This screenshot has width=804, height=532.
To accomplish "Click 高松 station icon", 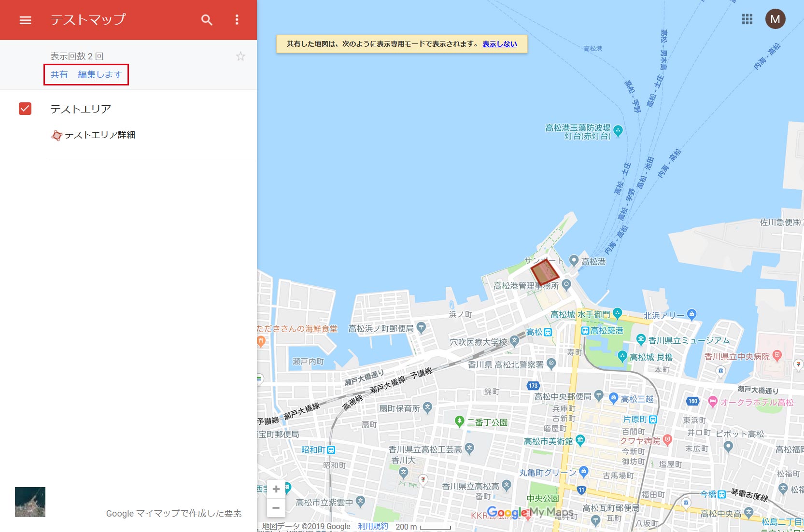I will click(x=548, y=332).
